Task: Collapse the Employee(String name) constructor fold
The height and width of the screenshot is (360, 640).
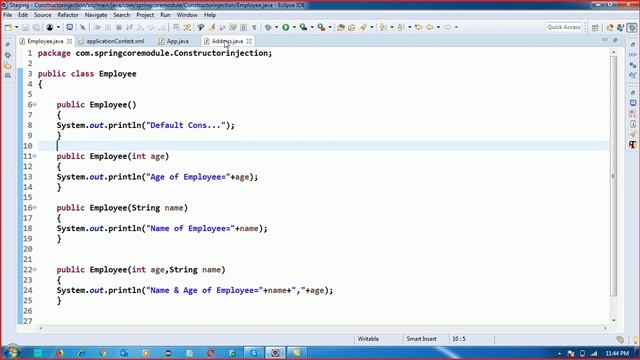Action: coord(35,207)
